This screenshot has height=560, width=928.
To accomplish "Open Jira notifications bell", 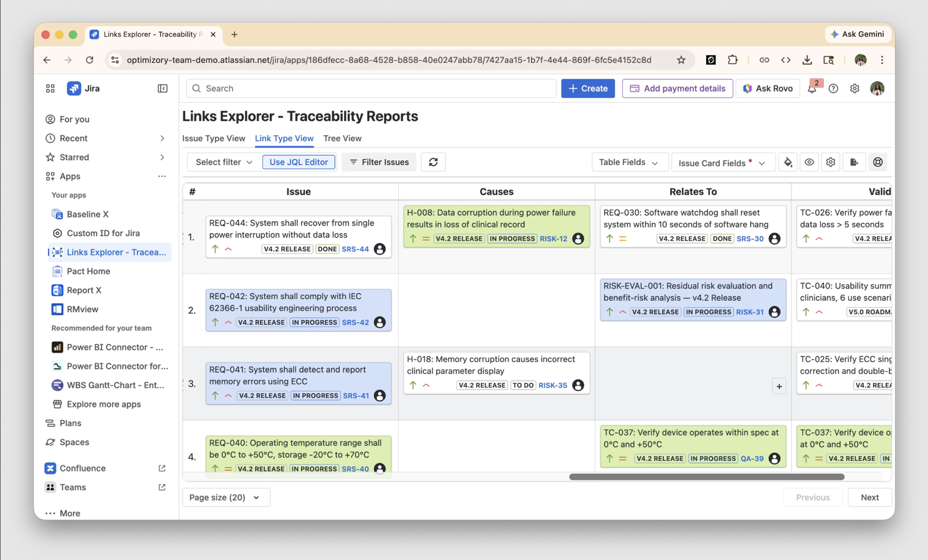I will [812, 89].
